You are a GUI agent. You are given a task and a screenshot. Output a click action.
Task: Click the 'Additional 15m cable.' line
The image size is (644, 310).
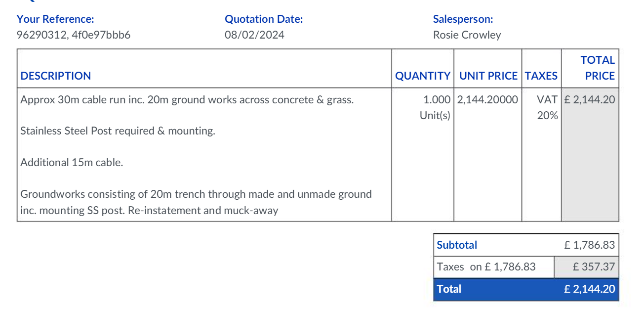point(72,163)
